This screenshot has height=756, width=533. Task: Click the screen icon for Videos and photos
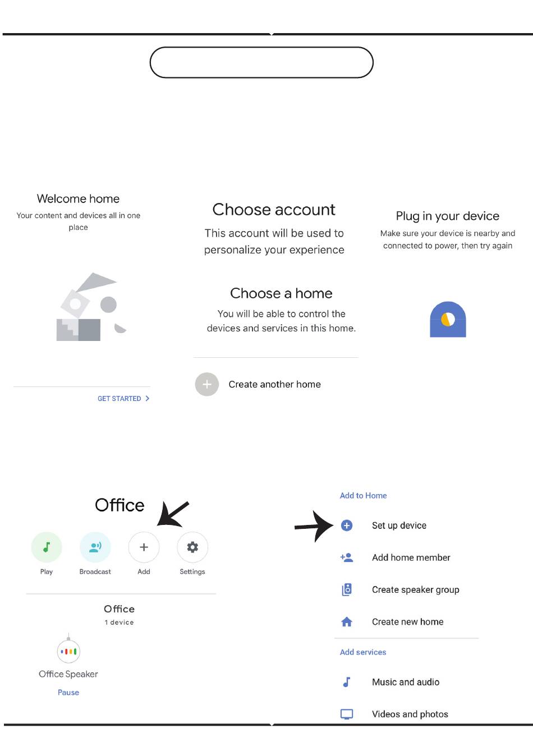coord(347,714)
